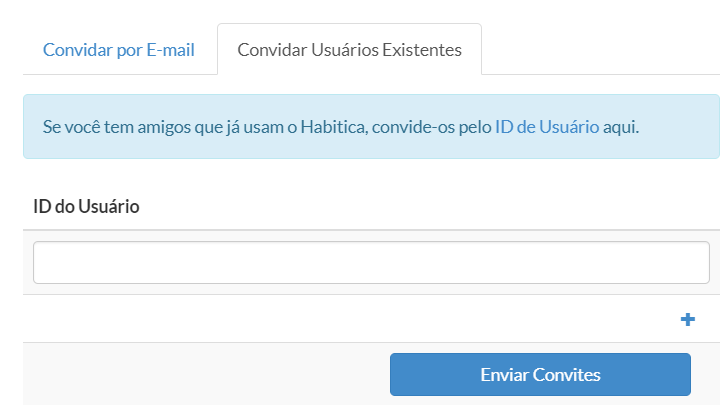The image size is (721, 405).
Task: Open the e-mail invite tab
Action: 118,50
